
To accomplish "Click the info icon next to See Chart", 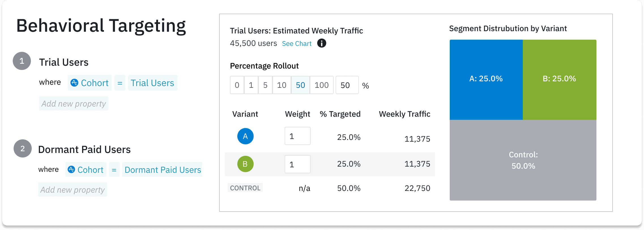I will coord(321,43).
